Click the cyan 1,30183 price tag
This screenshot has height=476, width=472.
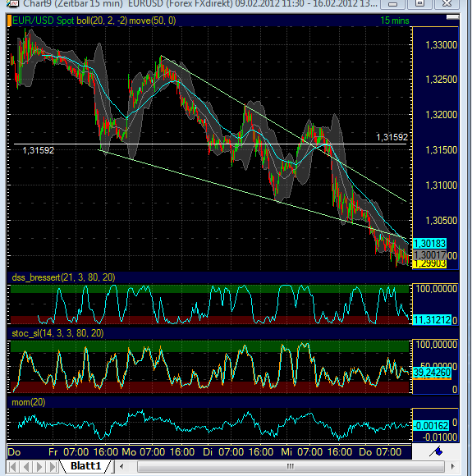[x=429, y=244]
